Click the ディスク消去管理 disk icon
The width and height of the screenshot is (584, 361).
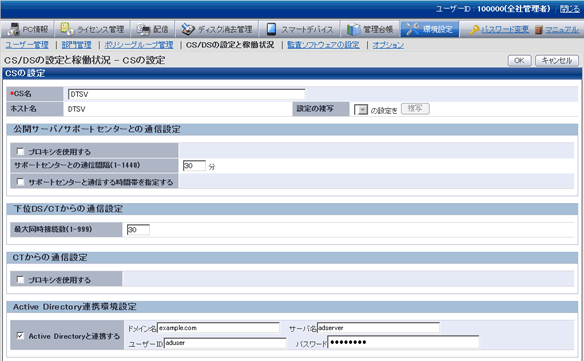(188, 29)
